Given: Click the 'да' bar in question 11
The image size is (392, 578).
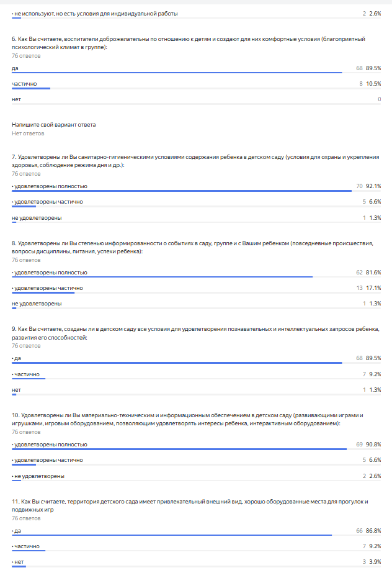Looking at the screenshot, I should tap(172, 535).
